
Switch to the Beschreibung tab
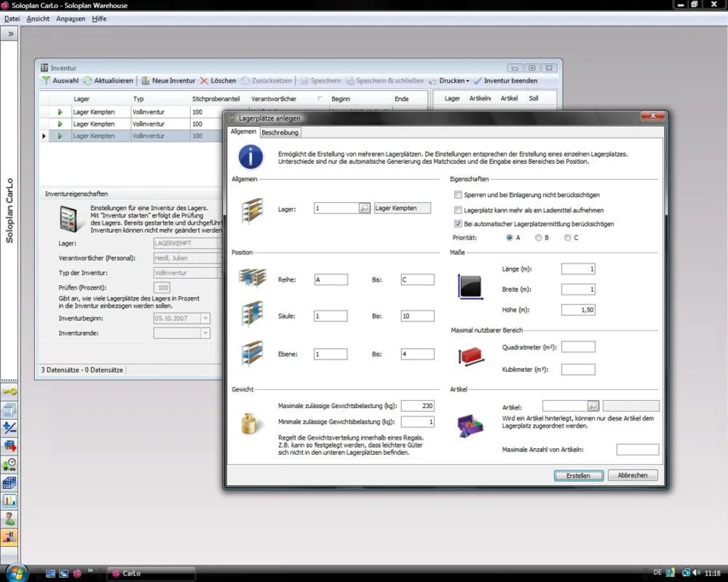tap(280, 133)
